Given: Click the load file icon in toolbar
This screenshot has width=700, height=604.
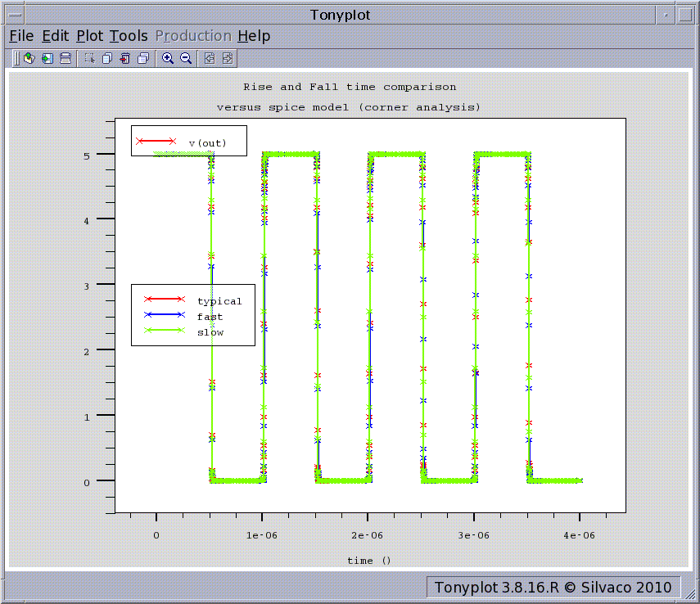Looking at the screenshot, I should click(29, 58).
